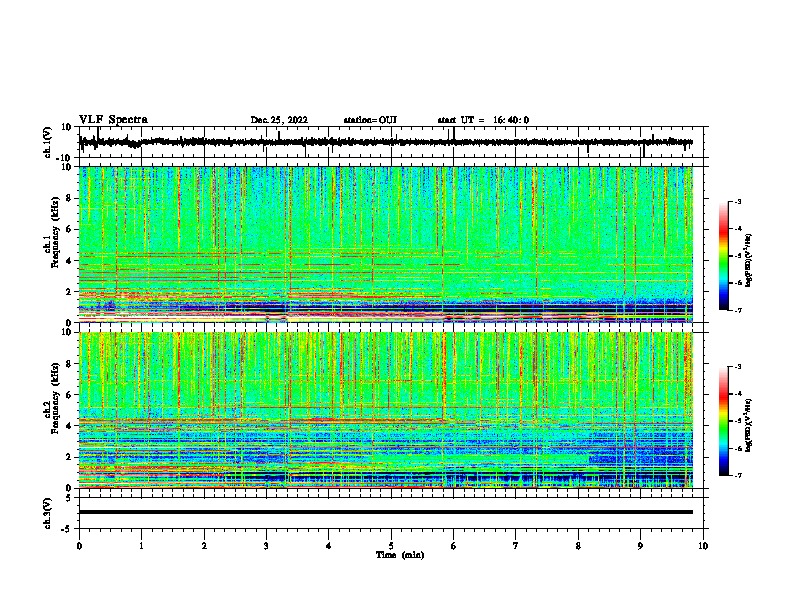Click the "-10" tick on ch.1(V) axis

(65, 158)
